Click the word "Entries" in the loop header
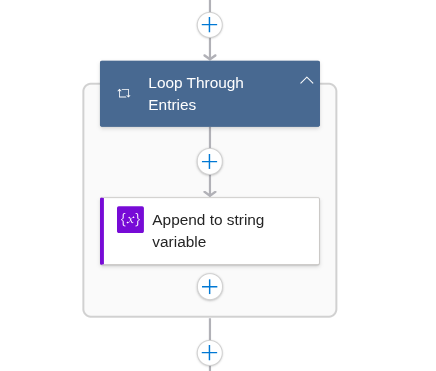The image size is (436, 371). point(172,105)
